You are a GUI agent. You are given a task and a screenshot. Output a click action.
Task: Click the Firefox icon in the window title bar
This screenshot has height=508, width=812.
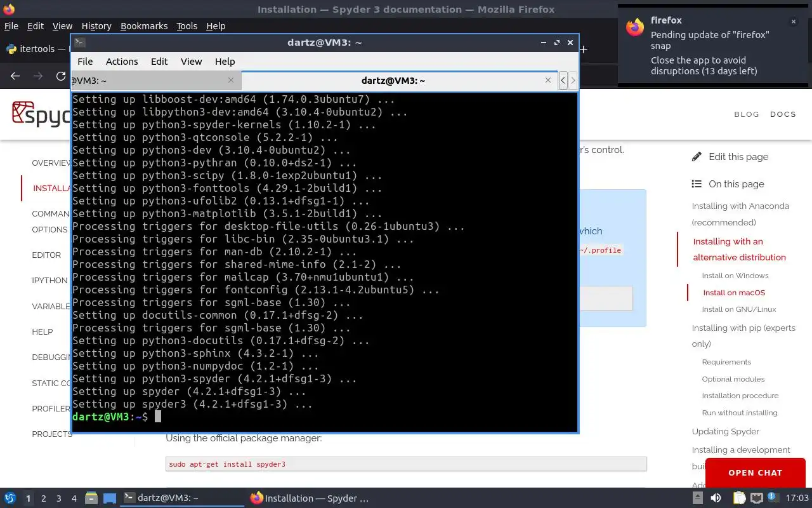pyautogui.click(x=8, y=9)
